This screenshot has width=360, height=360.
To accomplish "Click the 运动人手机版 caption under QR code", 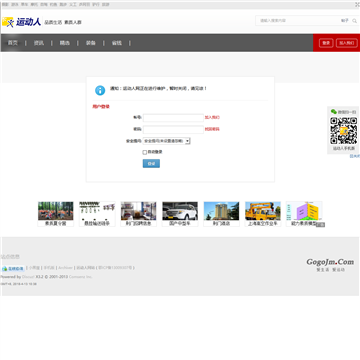I will coord(344,149).
